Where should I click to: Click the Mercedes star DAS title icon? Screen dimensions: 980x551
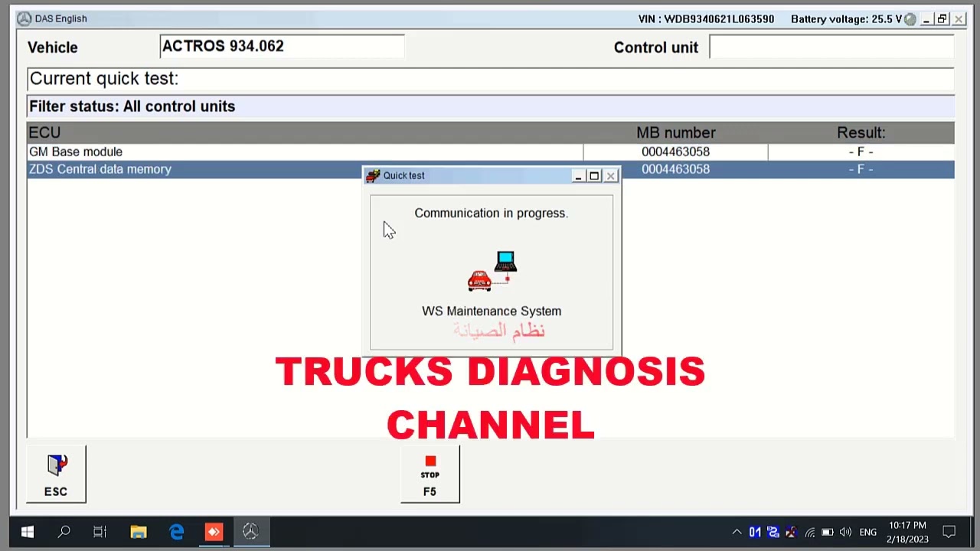24,18
